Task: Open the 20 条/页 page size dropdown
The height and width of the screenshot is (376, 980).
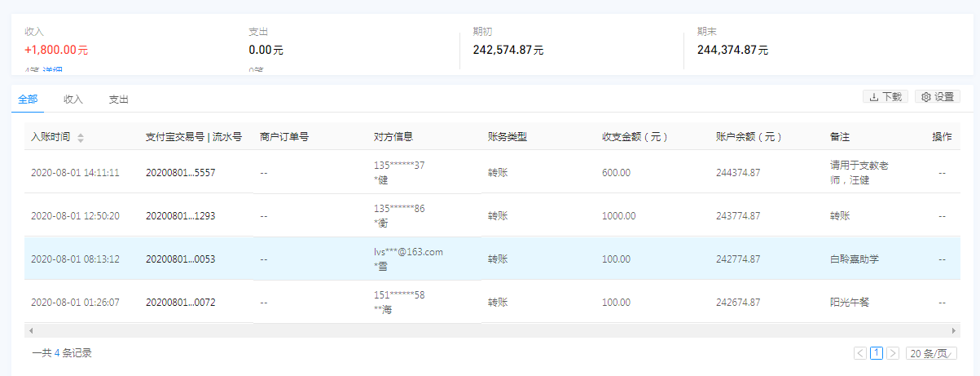Action: click(x=931, y=353)
